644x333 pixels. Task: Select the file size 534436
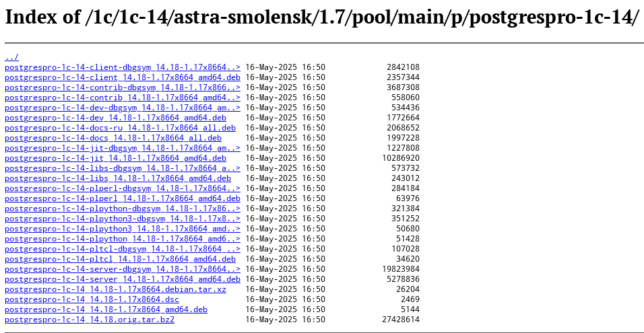406,108
